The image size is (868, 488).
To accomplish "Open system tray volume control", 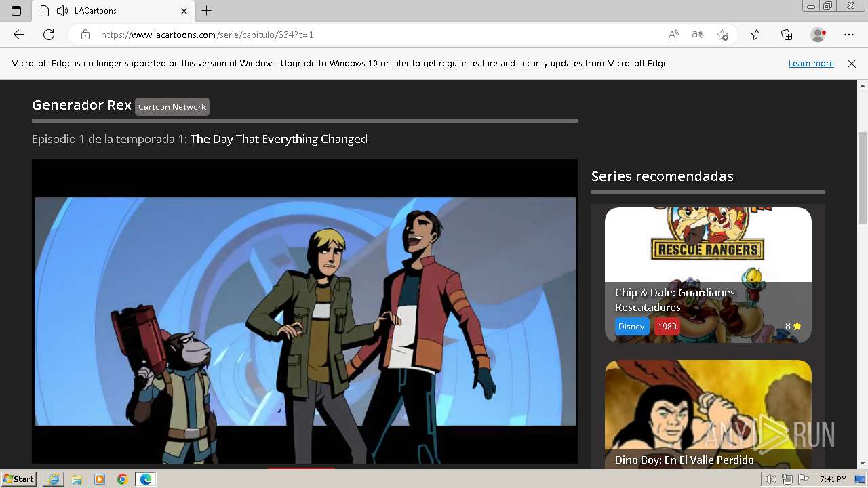I will click(x=771, y=479).
